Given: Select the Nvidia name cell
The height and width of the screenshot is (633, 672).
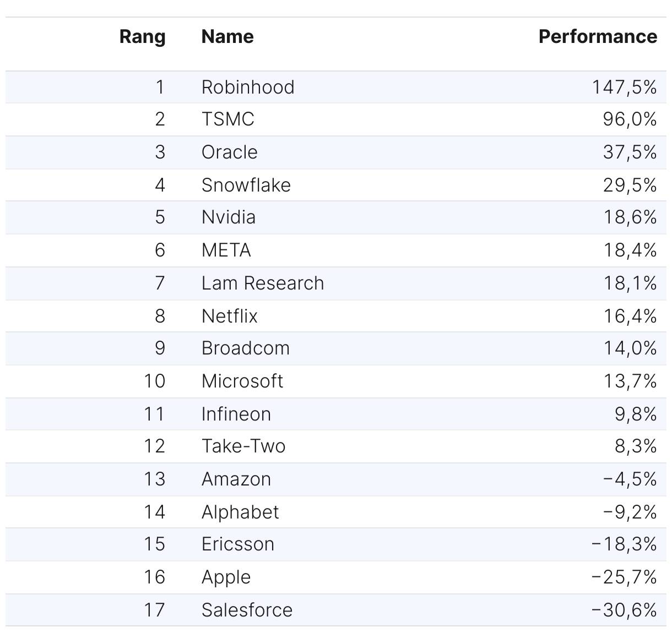Looking at the screenshot, I should point(229,217).
